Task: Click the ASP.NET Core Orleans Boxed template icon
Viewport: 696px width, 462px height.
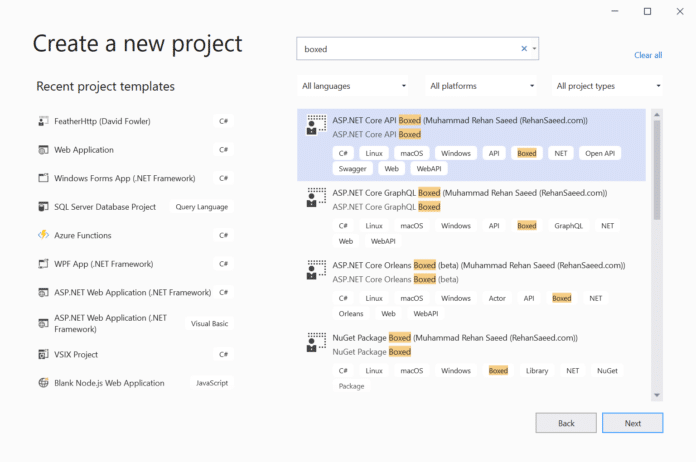Action: point(316,270)
